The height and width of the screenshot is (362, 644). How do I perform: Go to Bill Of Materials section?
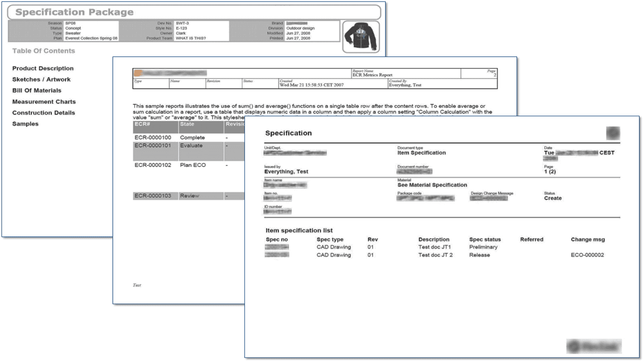[x=37, y=90]
